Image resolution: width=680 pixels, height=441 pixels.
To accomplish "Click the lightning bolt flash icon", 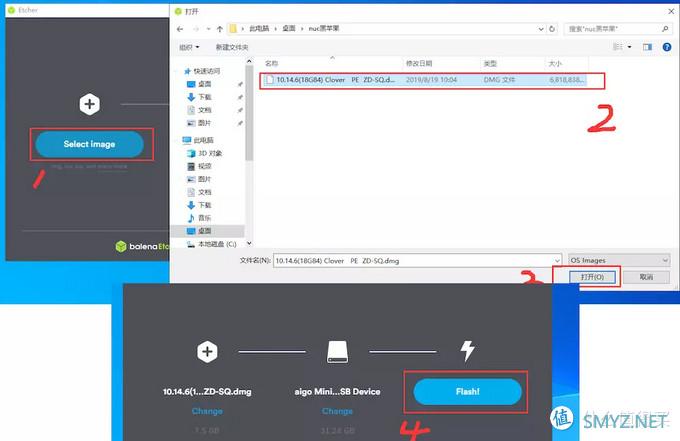I will [468, 351].
